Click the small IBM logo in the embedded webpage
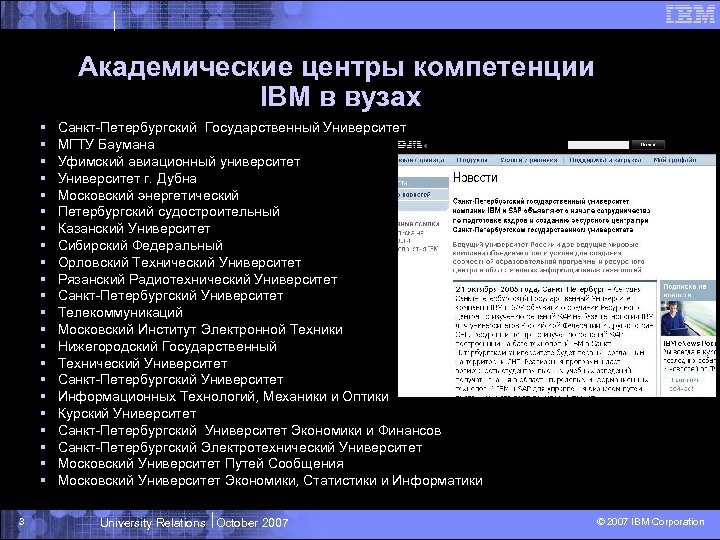This screenshot has width=720, height=540. (411, 145)
